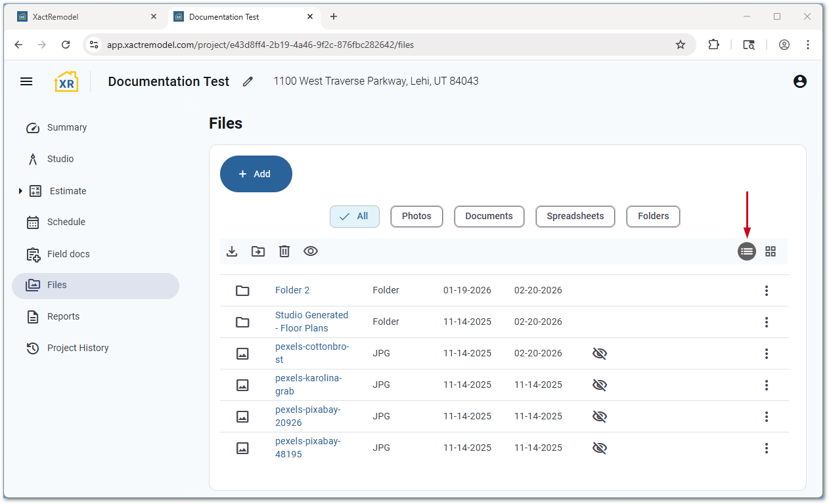This screenshot has height=504, width=829.
Task: Click the Add button to upload files
Action: coord(256,173)
